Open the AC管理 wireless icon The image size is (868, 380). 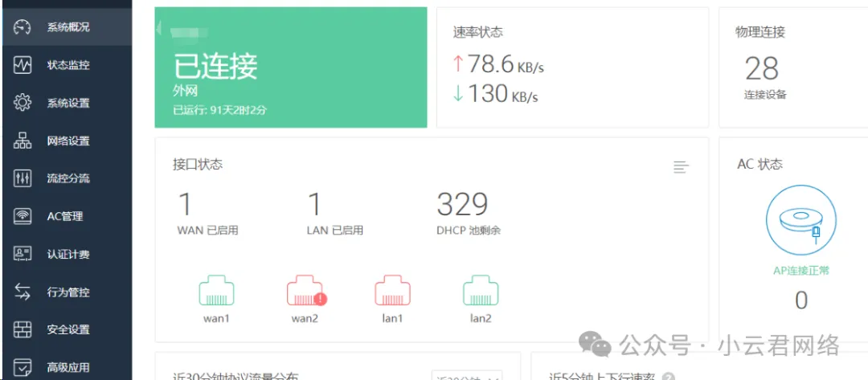coord(23,216)
